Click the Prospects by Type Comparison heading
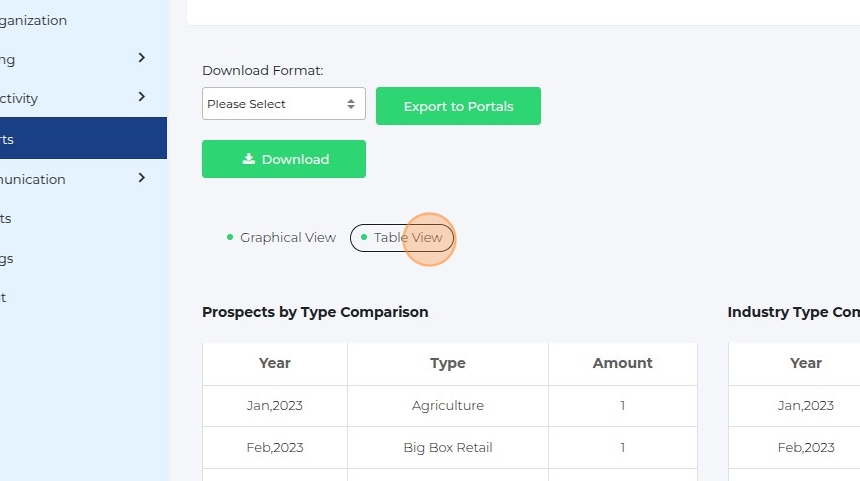Image resolution: width=860 pixels, height=481 pixels. pyautogui.click(x=315, y=312)
